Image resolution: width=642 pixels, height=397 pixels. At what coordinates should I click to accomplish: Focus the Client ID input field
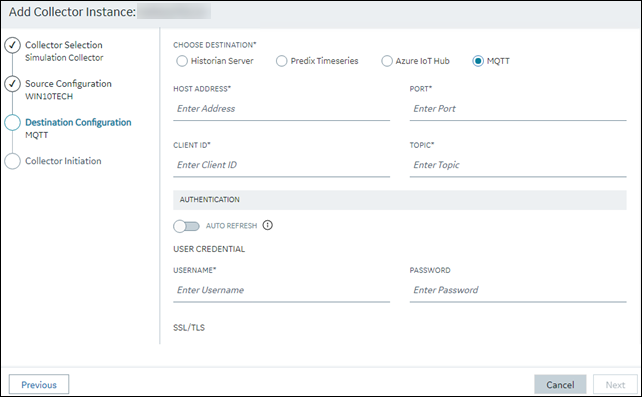pos(281,165)
